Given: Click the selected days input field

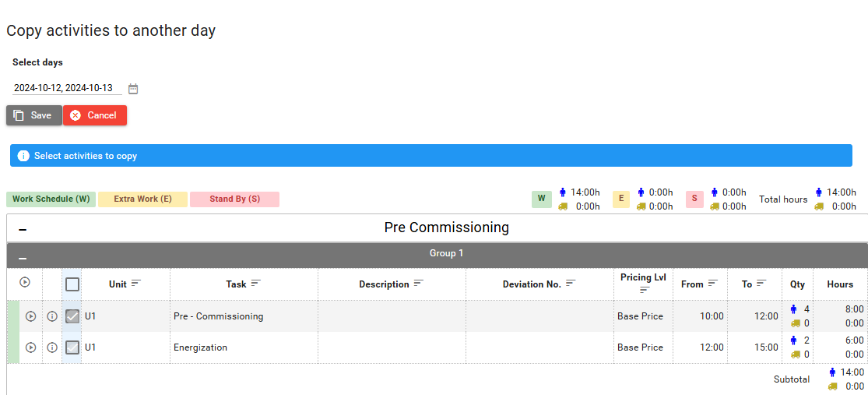Looking at the screenshot, I should click(x=67, y=88).
